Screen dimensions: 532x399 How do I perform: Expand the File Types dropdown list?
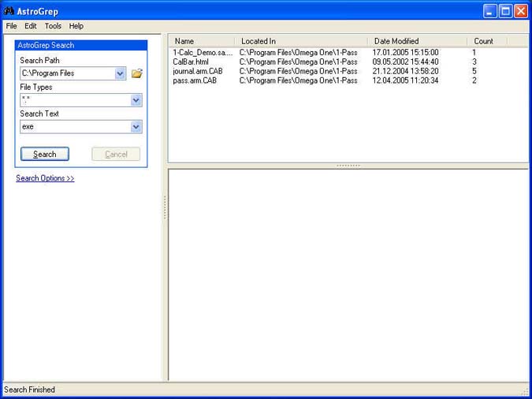(x=136, y=100)
